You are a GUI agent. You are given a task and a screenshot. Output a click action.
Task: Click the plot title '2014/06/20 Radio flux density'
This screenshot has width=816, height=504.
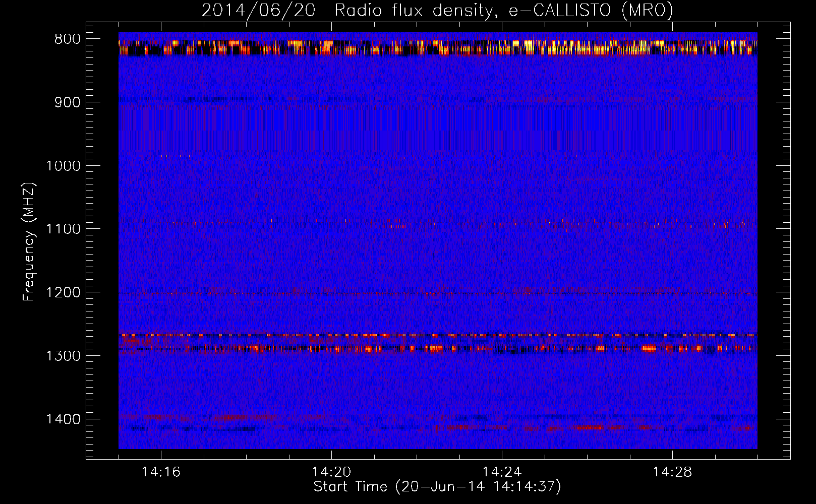point(437,11)
